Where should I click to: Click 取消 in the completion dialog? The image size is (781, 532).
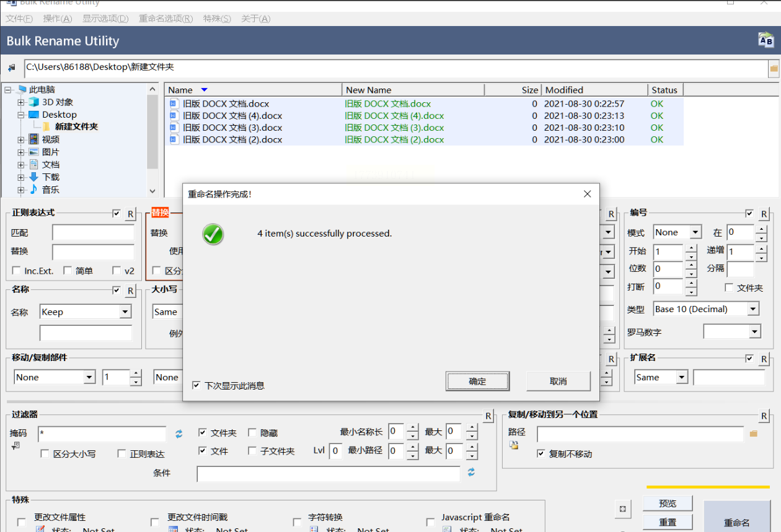[x=558, y=382]
